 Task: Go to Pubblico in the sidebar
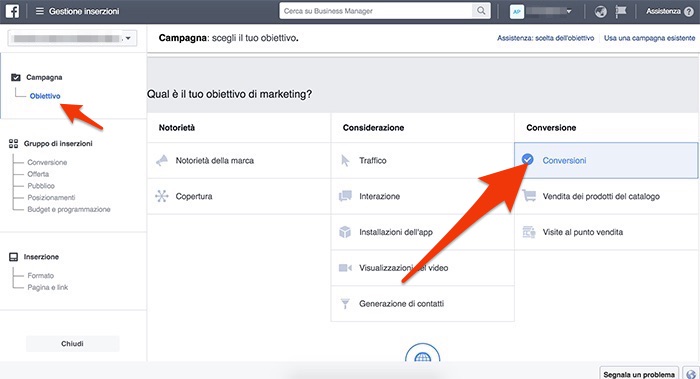click(41, 186)
